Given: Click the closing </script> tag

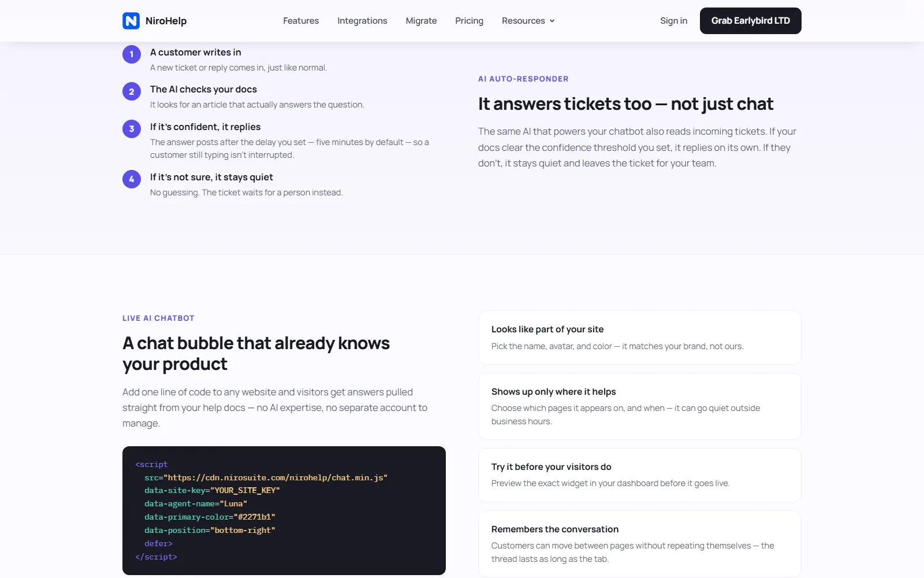Looking at the screenshot, I should (x=156, y=557).
